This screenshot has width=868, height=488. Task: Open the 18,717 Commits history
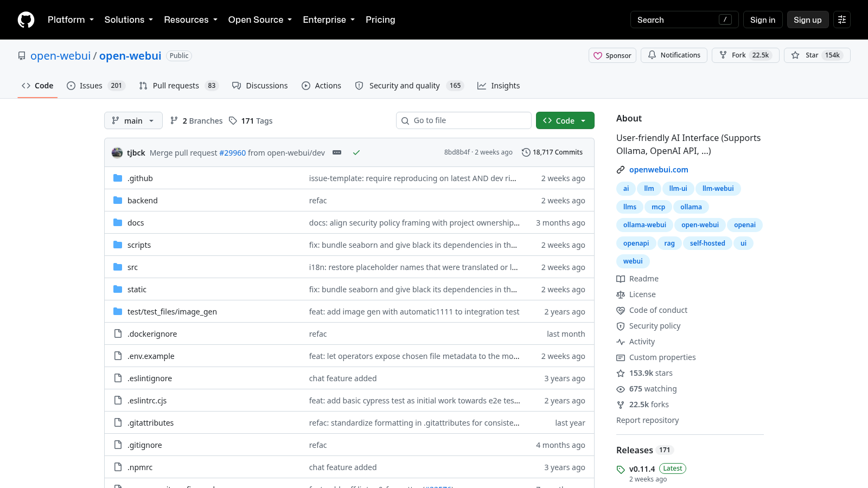click(x=552, y=152)
